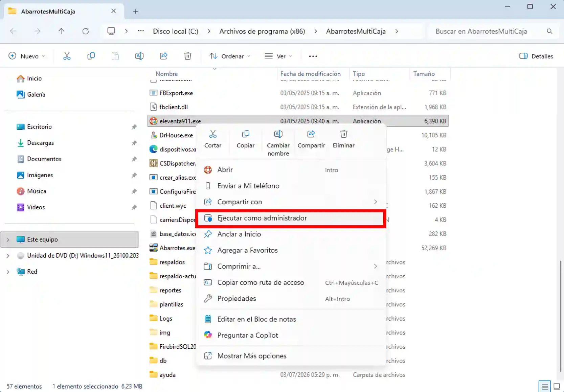Choose Ejecutar como administrador

pyautogui.click(x=291, y=218)
